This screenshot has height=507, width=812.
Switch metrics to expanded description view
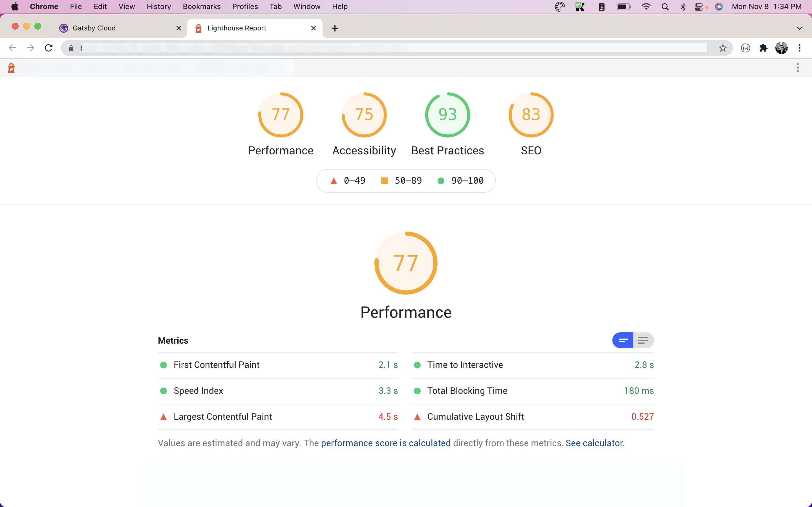tap(643, 340)
